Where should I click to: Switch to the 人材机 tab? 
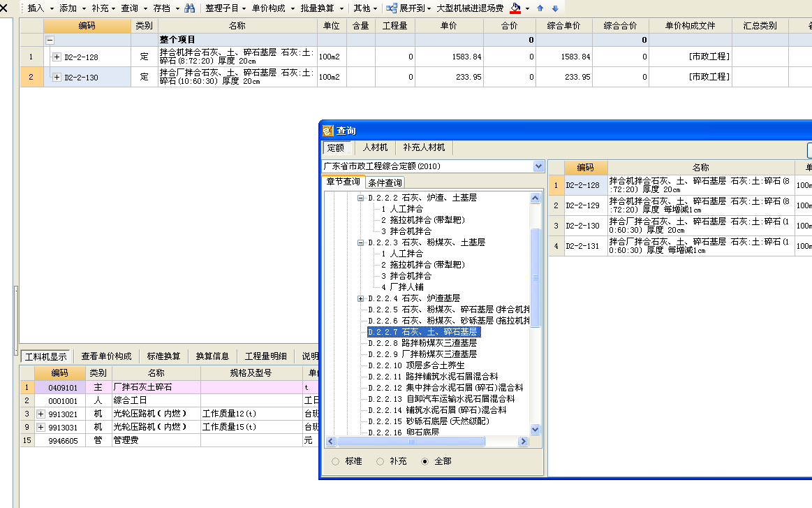click(375, 147)
